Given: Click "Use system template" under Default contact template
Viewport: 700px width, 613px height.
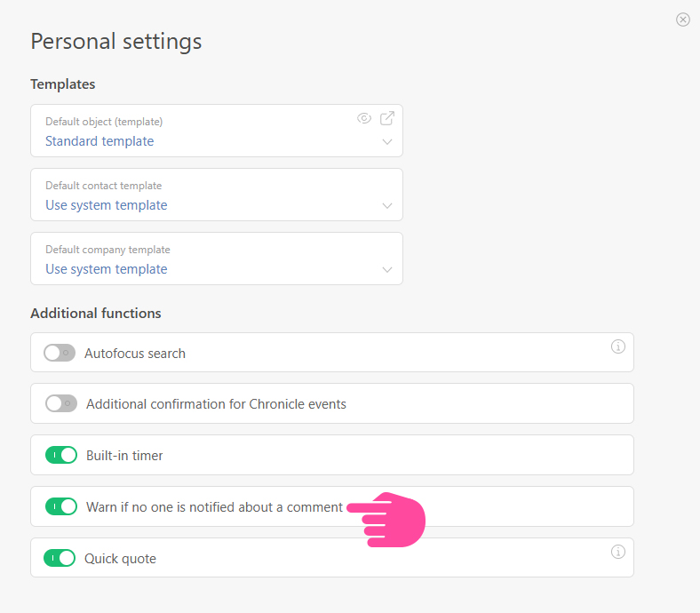Looking at the screenshot, I should pos(107,205).
